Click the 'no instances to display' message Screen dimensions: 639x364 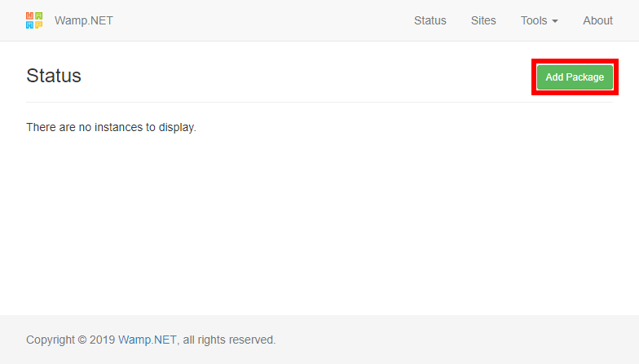(x=111, y=127)
